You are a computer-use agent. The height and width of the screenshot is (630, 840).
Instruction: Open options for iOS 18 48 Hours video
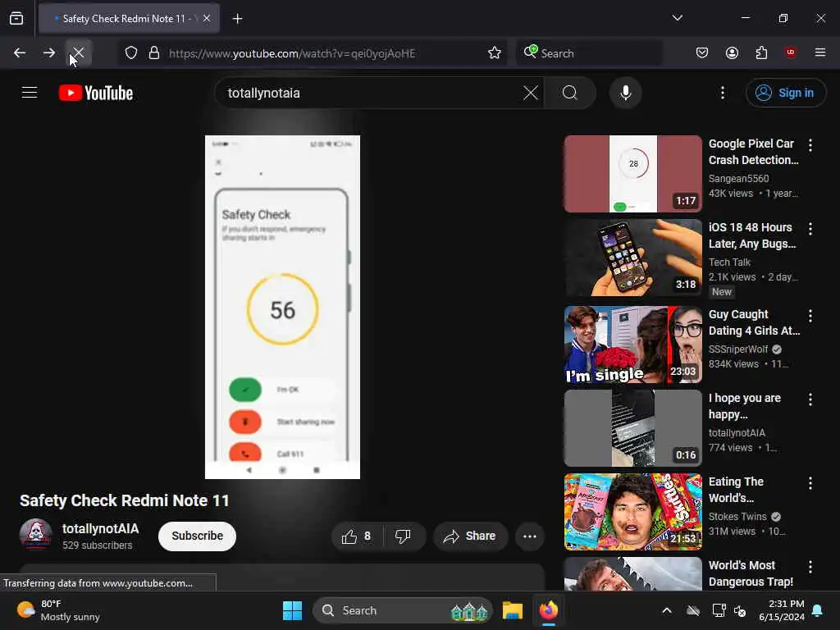coord(810,229)
